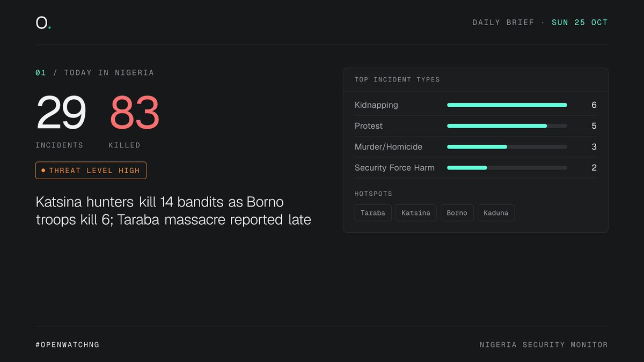Click the Katsina hunters headline text
This screenshot has width=644, height=362.
[173, 211]
